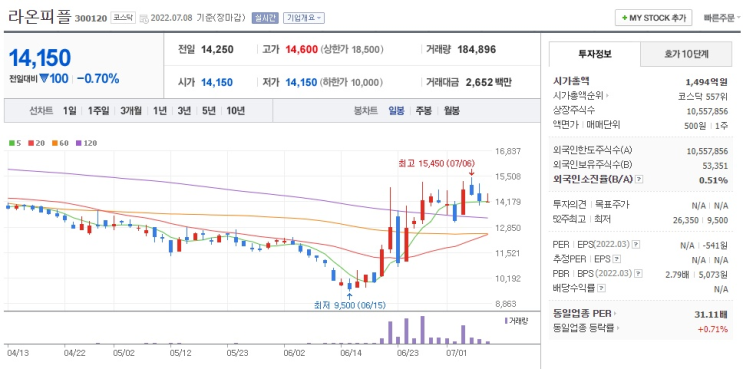This screenshot has width=743, height=369.
Task: Click the 06/23 date on the chart axis
Action: pyautogui.click(x=408, y=353)
